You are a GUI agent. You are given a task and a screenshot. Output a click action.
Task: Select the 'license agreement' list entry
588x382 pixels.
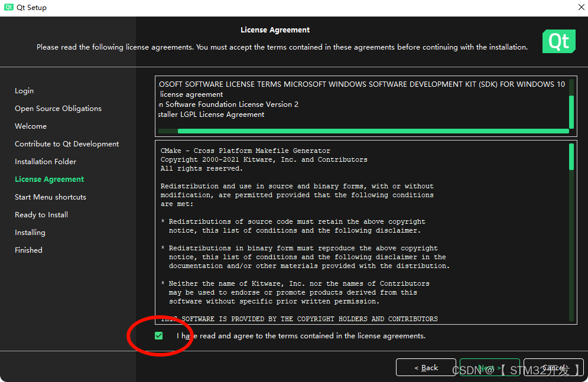[x=191, y=94]
